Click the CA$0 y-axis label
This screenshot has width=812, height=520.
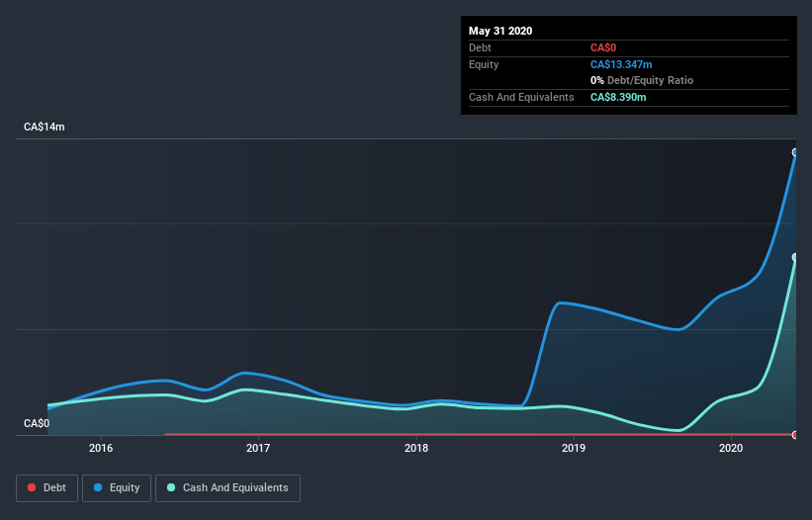tap(37, 423)
